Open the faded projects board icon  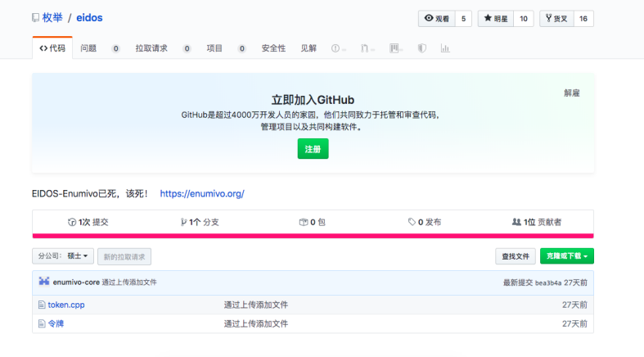tap(394, 48)
